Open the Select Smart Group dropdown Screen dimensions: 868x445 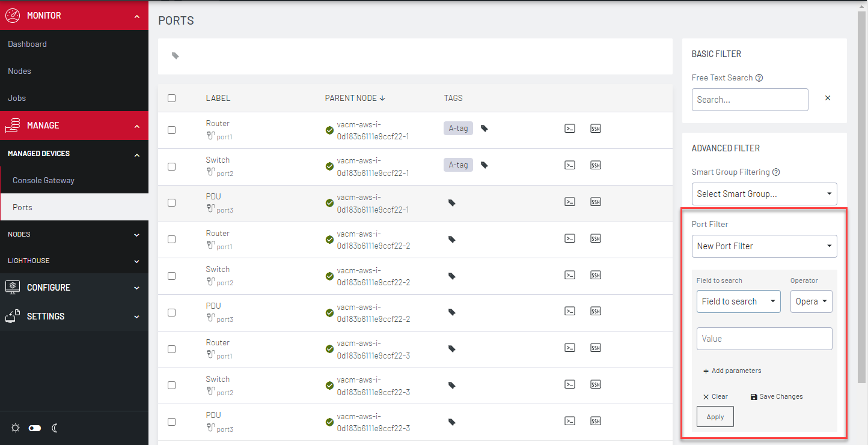point(764,193)
